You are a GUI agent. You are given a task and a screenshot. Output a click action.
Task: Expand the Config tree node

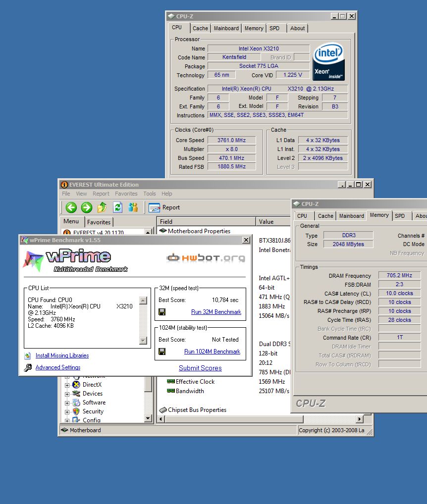[x=67, y=420]
